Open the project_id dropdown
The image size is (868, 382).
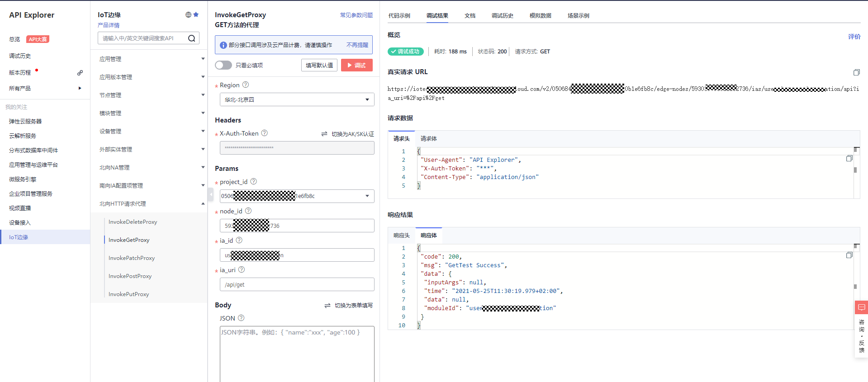click(x=297, y=196)
